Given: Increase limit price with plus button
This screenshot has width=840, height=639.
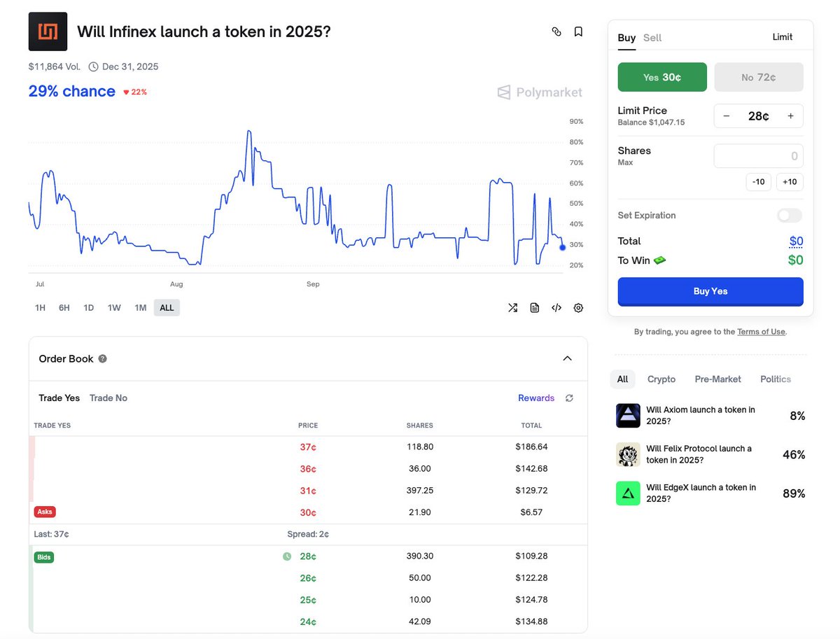Looking at the screenshot, I should [x=790, y=116].
